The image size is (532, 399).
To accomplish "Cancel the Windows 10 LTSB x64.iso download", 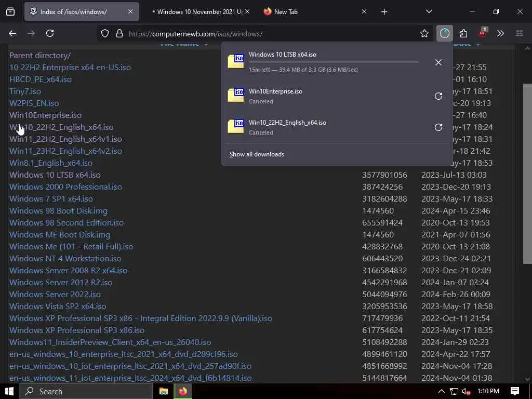I will point(438,62).
